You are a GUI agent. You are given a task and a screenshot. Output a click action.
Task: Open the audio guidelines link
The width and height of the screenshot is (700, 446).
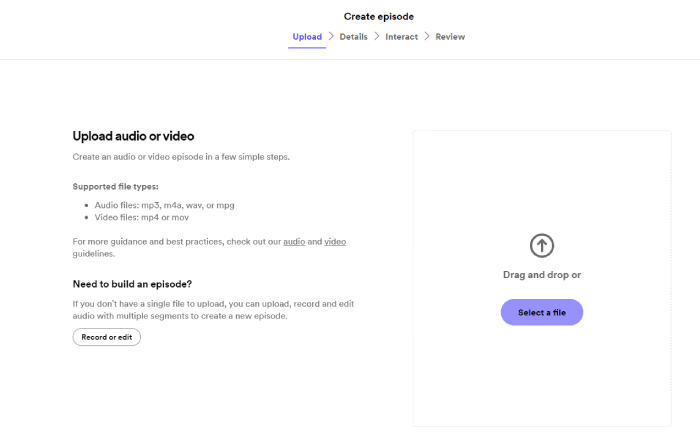click(294, 242)
